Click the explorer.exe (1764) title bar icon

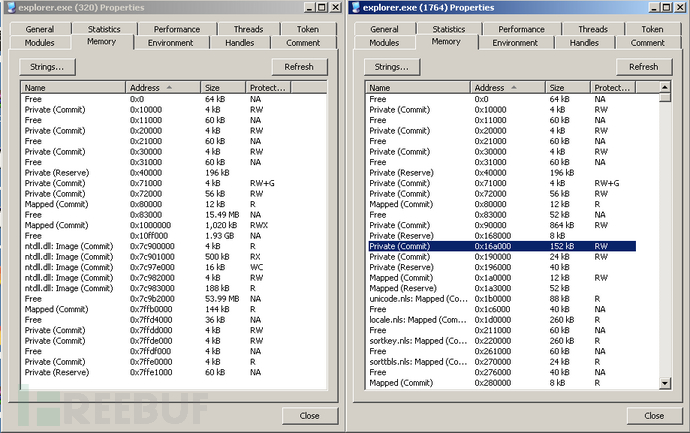(354, 8)
